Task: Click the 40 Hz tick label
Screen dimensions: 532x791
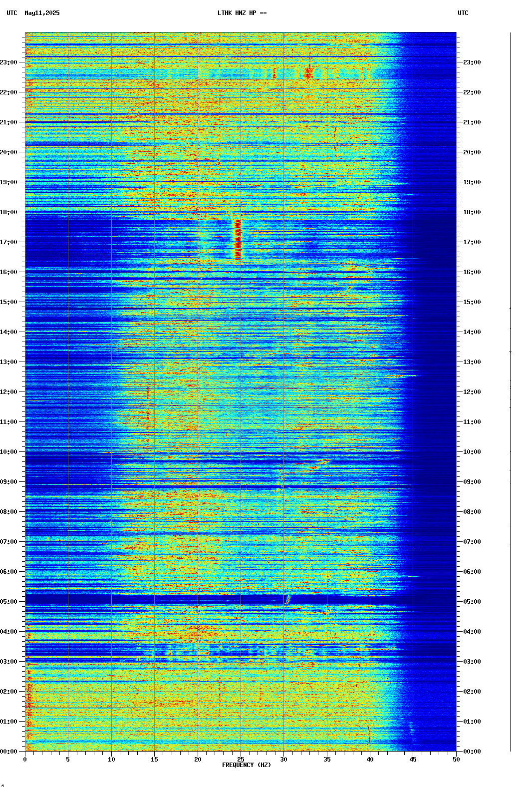Action: 370,760
